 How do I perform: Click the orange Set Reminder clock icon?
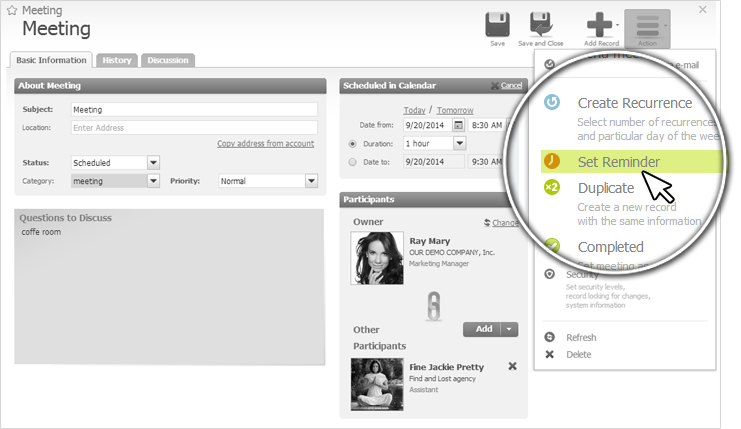[551, 161]
